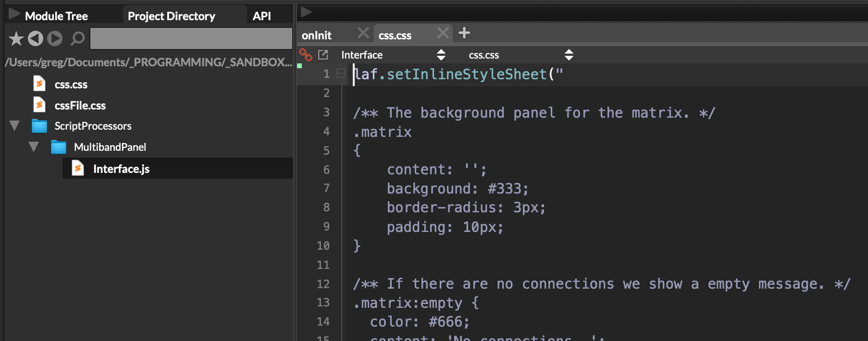Select the ScriptProcessors folder

[x=93, y=126]
